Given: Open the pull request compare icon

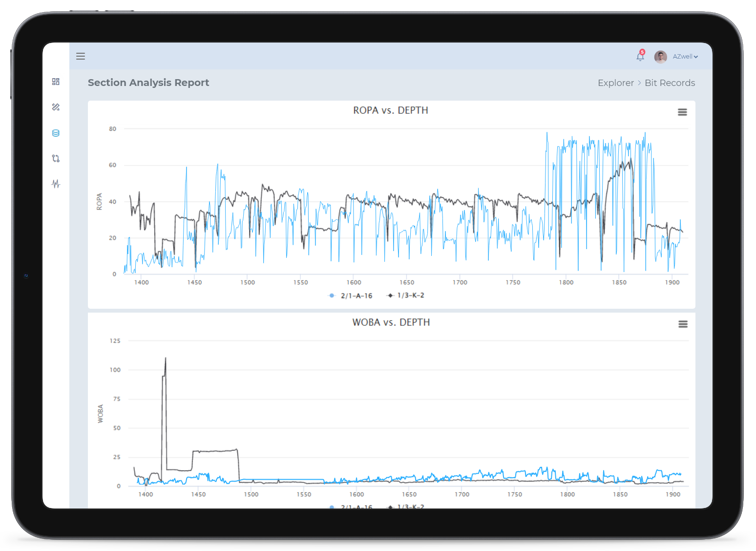Looking at the screenshot, I should 56,158.
